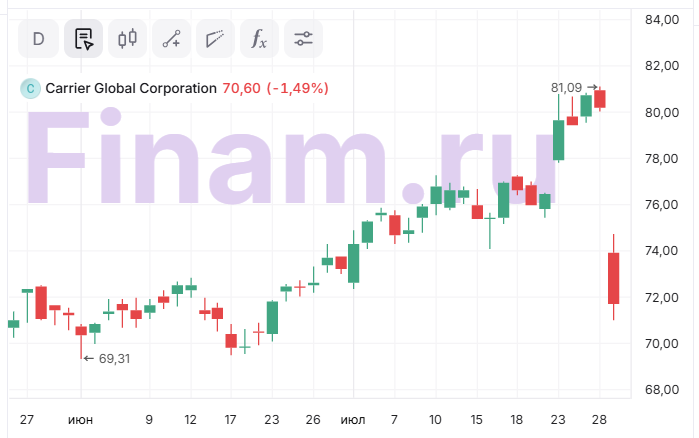The height and width of the screenshot is (438, 699).
Task: Click the 27 date on time axis
Action: tap(27, 419)
